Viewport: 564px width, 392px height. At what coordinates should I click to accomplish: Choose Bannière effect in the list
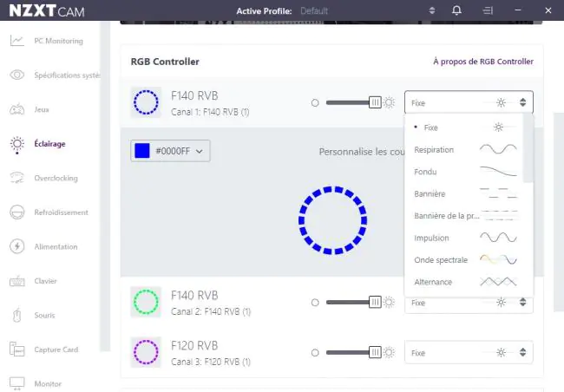coord(465,194)
